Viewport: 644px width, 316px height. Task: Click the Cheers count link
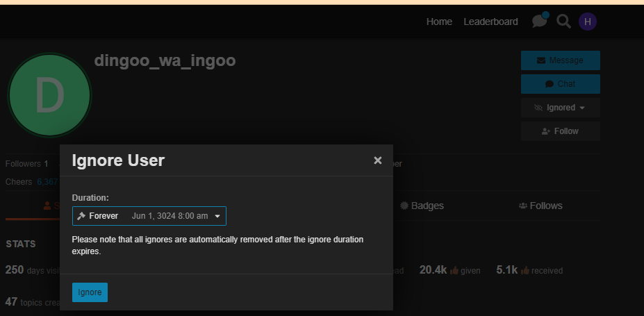pos(47,182)
